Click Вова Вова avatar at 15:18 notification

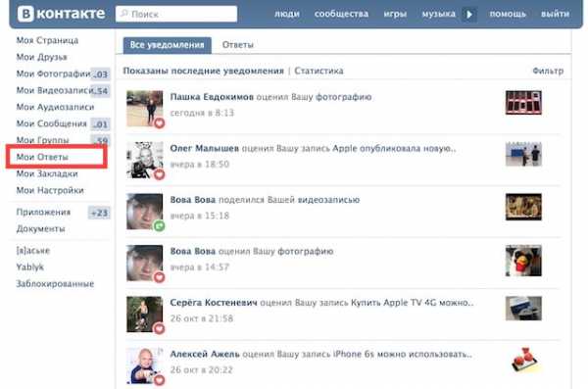click(144, 212)
